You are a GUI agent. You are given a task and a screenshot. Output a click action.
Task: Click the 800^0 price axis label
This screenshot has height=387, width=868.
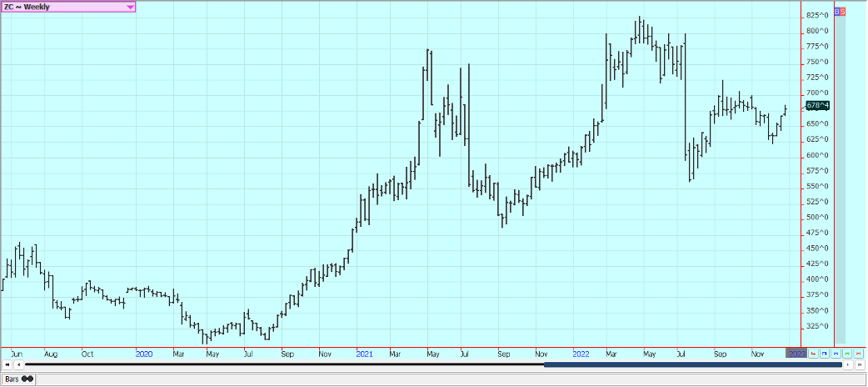tap(817, 31)
